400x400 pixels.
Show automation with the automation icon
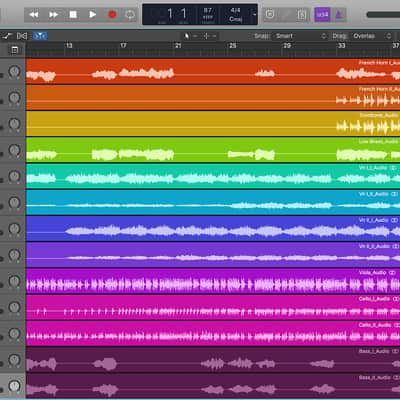coord(7,36)
